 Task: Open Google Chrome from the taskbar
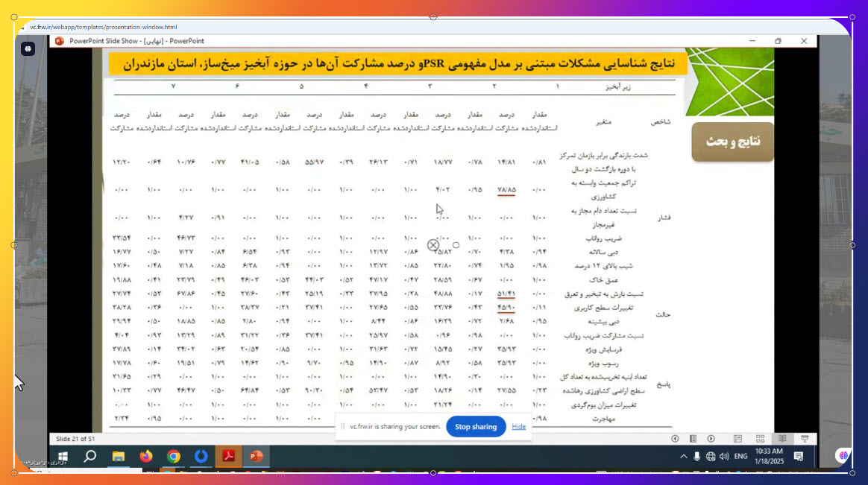[x=173, y=456]
